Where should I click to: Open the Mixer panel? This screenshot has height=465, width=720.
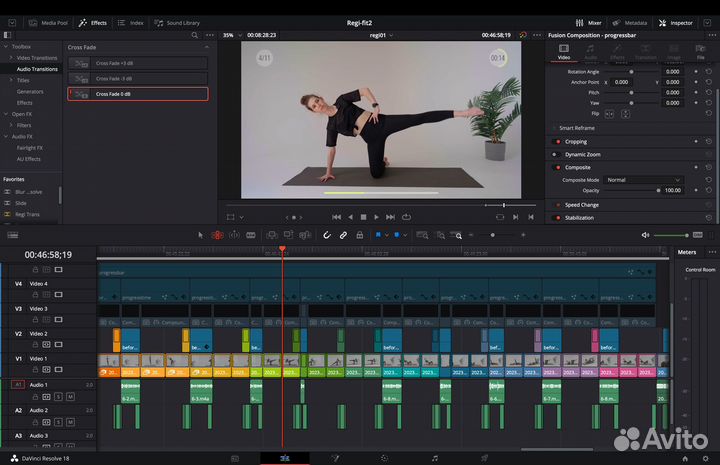(590, 22)
